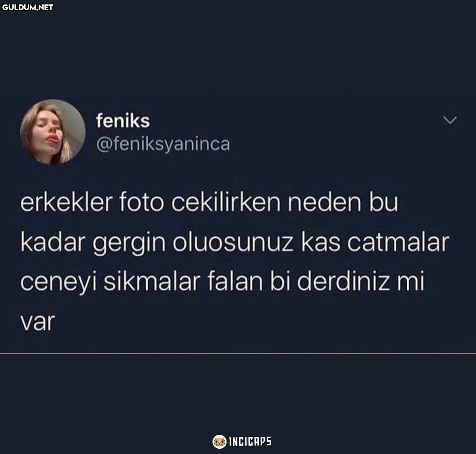Click the word "catmalar" in the tweet
Image resolution: width=476 pixels, height=454 pixels.
point(398,243)
